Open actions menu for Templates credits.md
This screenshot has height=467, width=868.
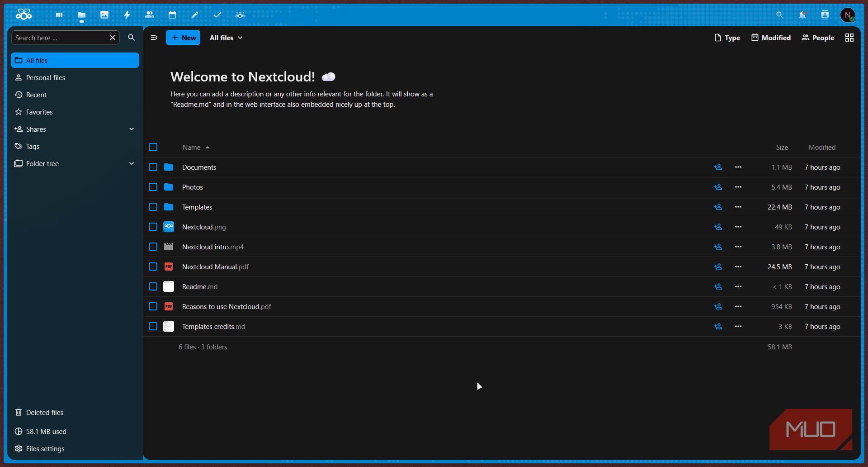pyautogui.click(x=738, y=326)
